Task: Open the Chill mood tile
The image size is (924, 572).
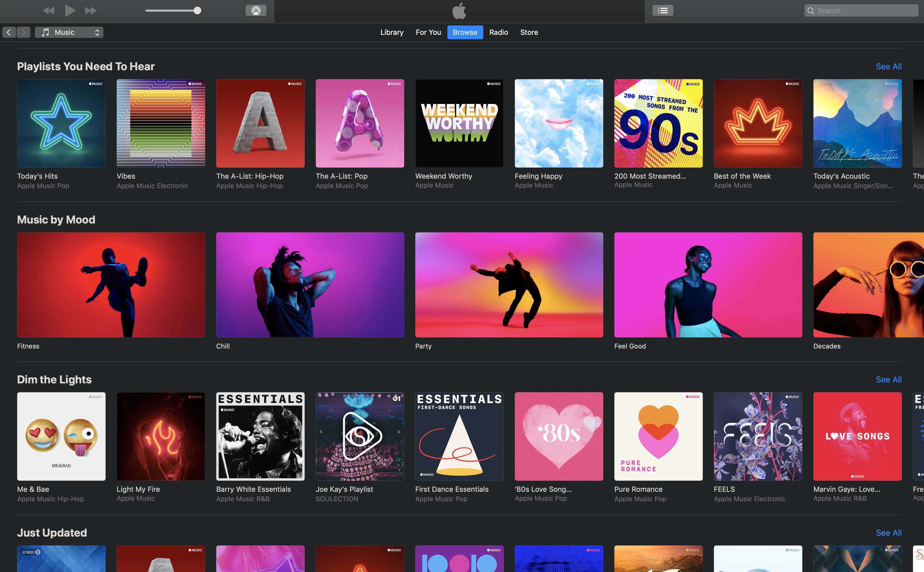Action: (x=310, y=285)
